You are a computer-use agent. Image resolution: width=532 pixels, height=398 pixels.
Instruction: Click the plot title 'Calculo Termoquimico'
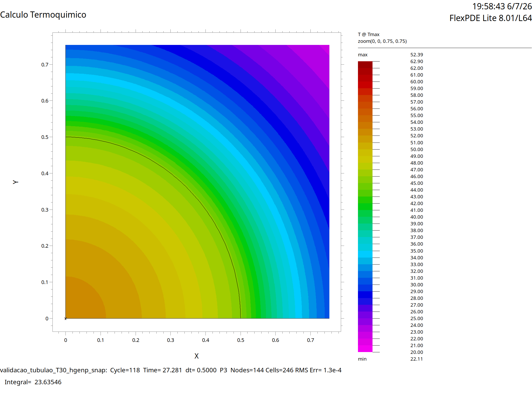[x=43, y=15]
